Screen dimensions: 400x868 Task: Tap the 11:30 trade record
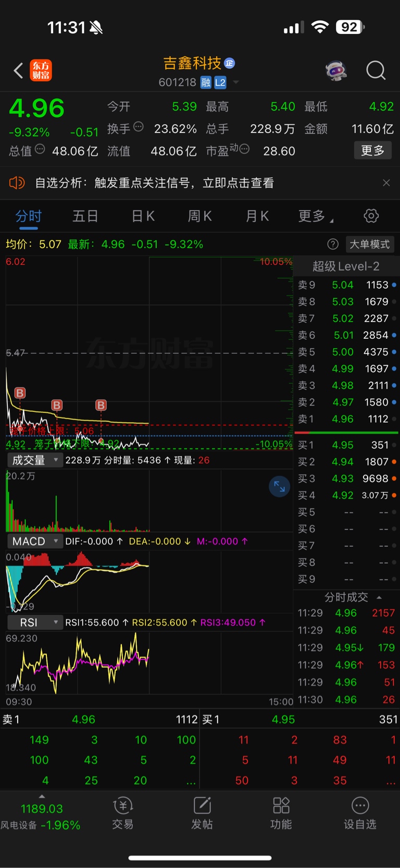tap(346, 700)
